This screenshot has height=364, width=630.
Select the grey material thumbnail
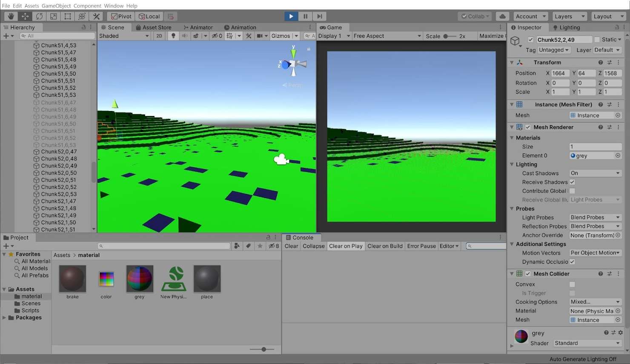coord(140,279)
